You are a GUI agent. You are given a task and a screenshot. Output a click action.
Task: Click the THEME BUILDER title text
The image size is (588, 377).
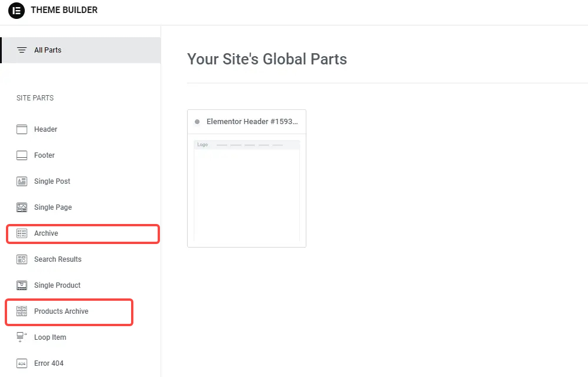click(64, 10)
